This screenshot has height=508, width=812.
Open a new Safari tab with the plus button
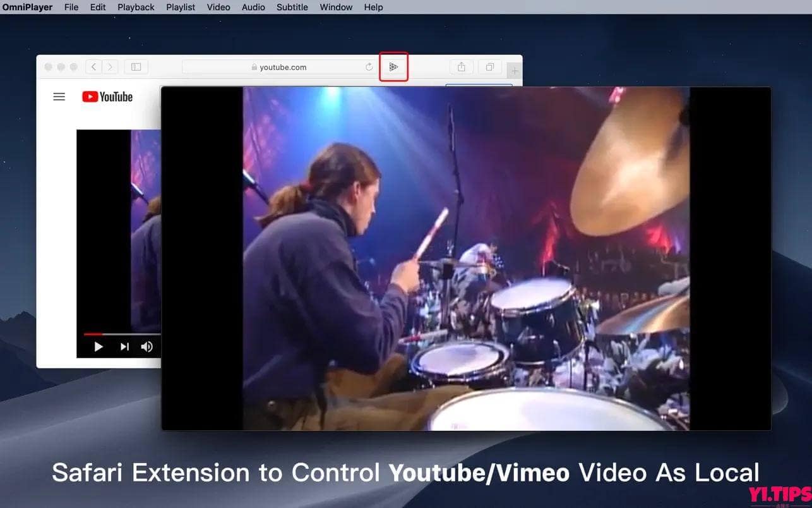click(513, 71)
